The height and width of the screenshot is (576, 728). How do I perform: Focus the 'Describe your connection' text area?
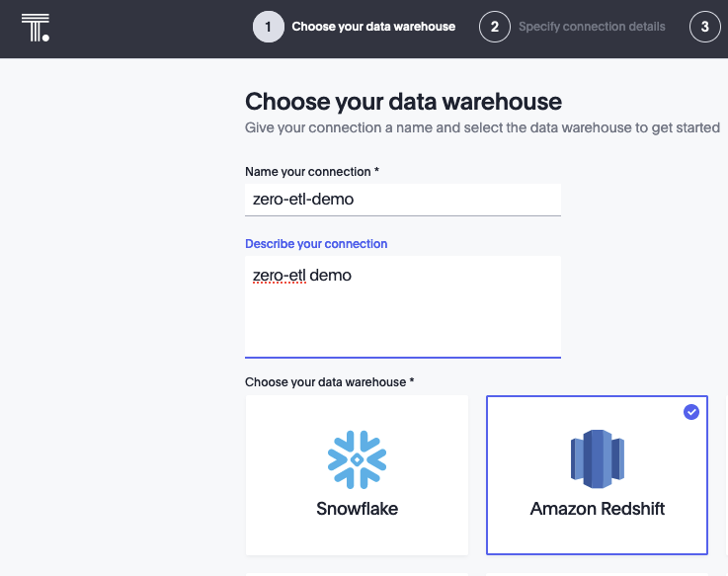click(x=403, y=306)
